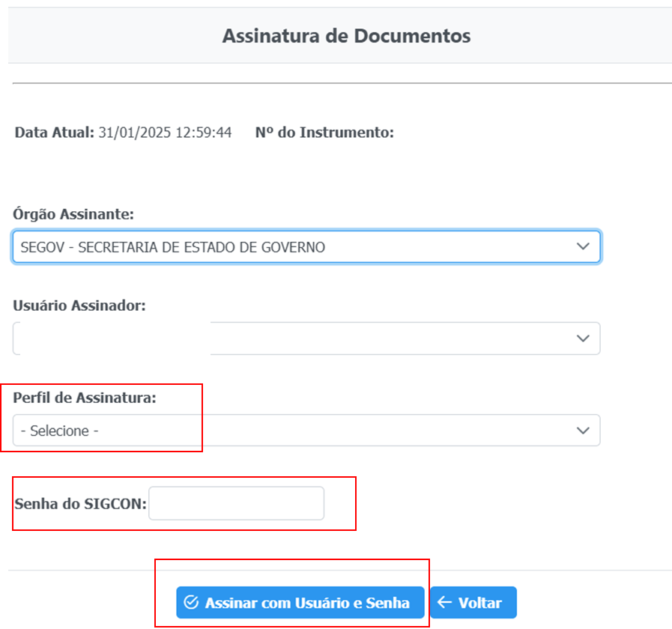Click the 'Usuário Assinador:' label

click(79, 306)
